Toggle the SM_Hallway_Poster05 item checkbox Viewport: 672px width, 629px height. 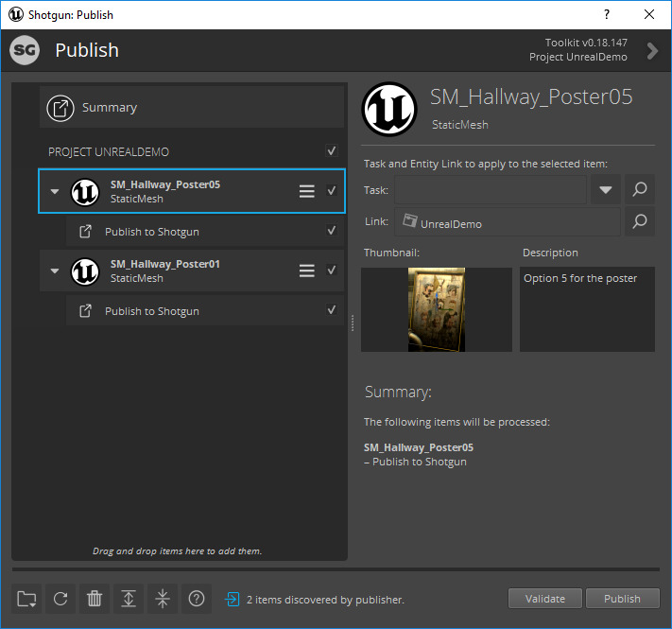(x=331, y=191)
